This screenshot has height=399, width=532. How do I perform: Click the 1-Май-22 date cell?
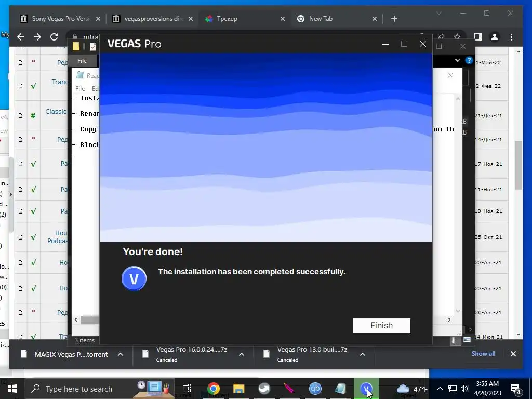click(x=488, y=62)
